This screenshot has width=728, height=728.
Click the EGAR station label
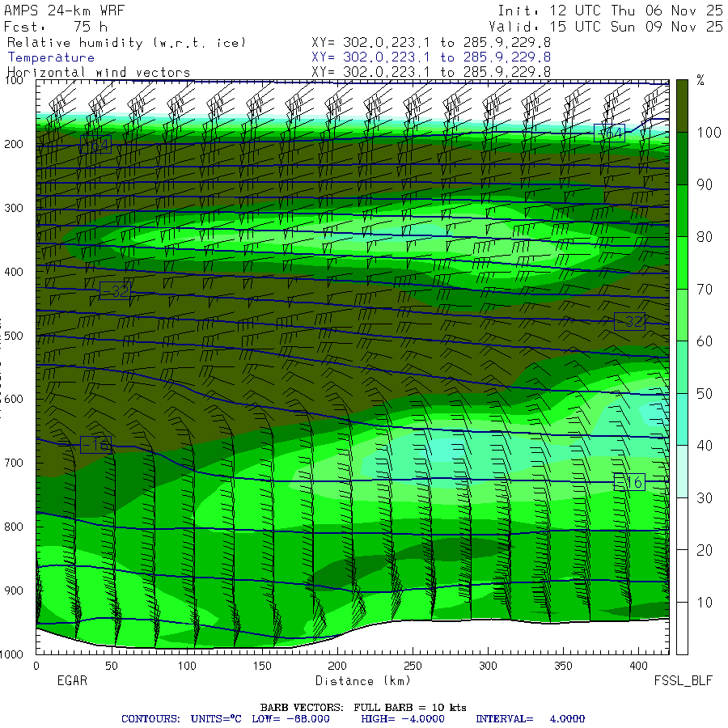pos(72,680)
